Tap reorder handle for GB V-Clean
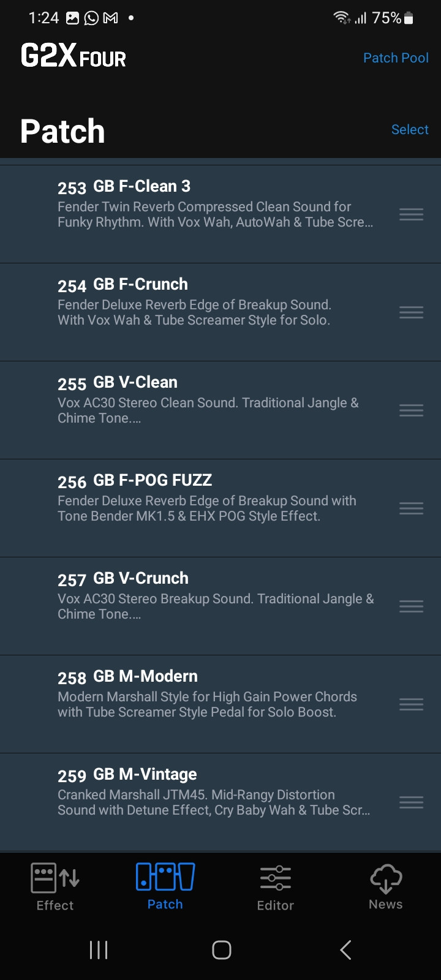 (x=411, y=410)
